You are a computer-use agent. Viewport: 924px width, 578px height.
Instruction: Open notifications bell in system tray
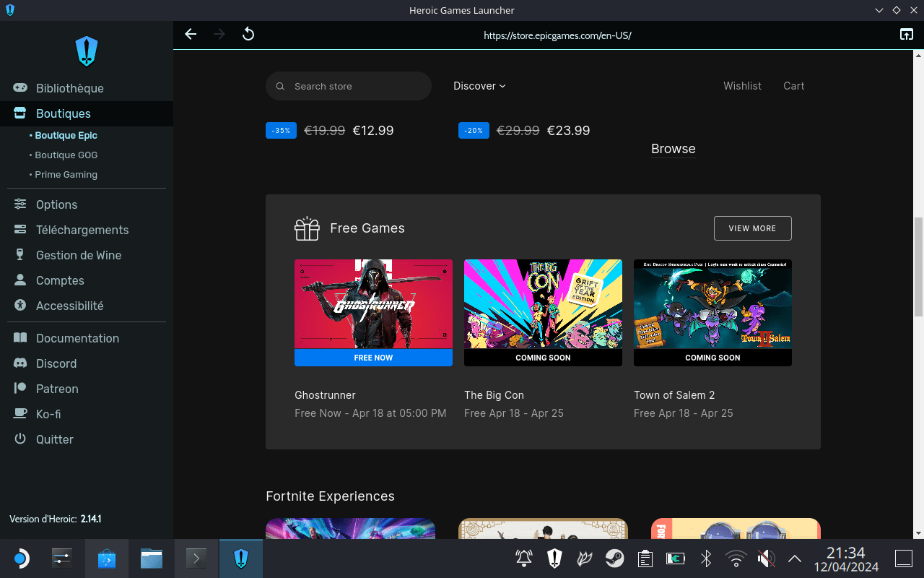point(524,558)
